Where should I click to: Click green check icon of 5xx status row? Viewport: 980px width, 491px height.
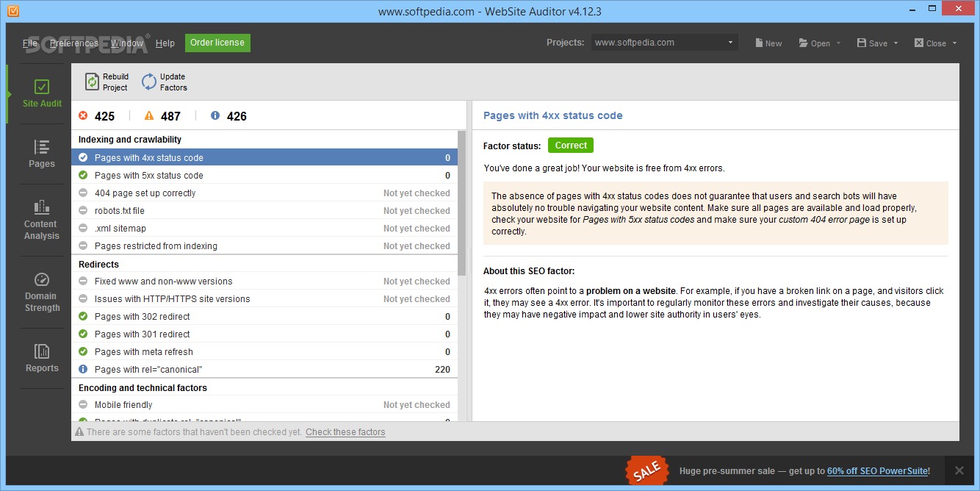(x=83, y=176)
